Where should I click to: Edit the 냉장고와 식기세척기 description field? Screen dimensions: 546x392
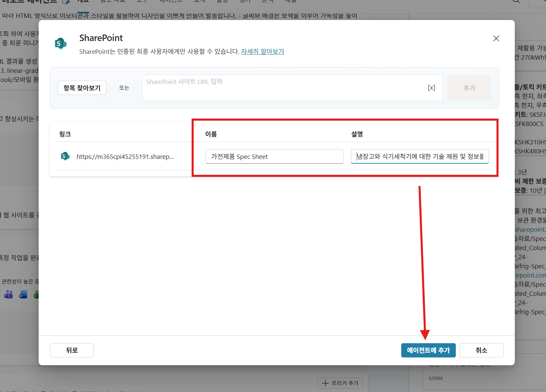point(420,157)
